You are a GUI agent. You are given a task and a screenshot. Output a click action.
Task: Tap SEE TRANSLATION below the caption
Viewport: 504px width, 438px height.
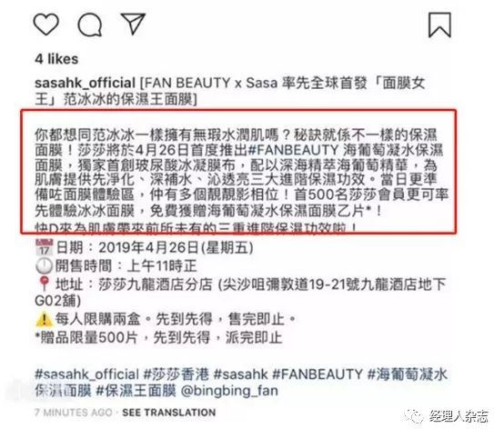tap(169, 413)
